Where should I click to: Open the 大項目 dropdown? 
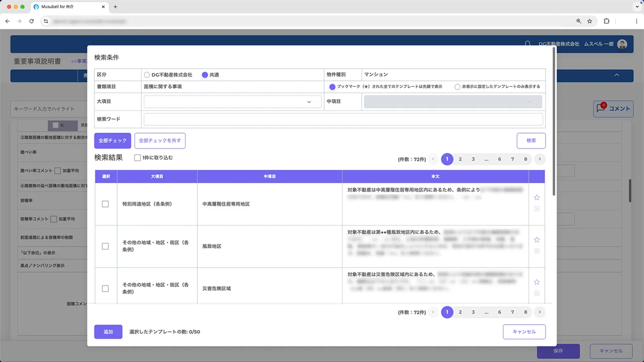pos(232,102)
